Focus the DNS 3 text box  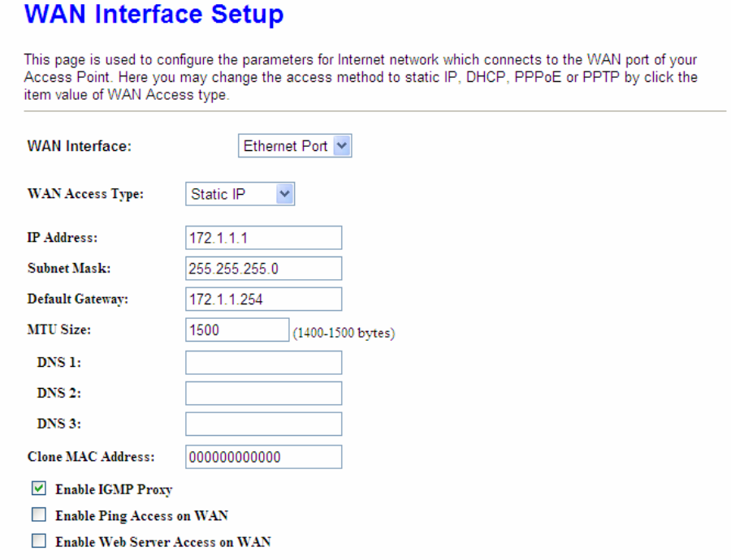coord(263,424)
